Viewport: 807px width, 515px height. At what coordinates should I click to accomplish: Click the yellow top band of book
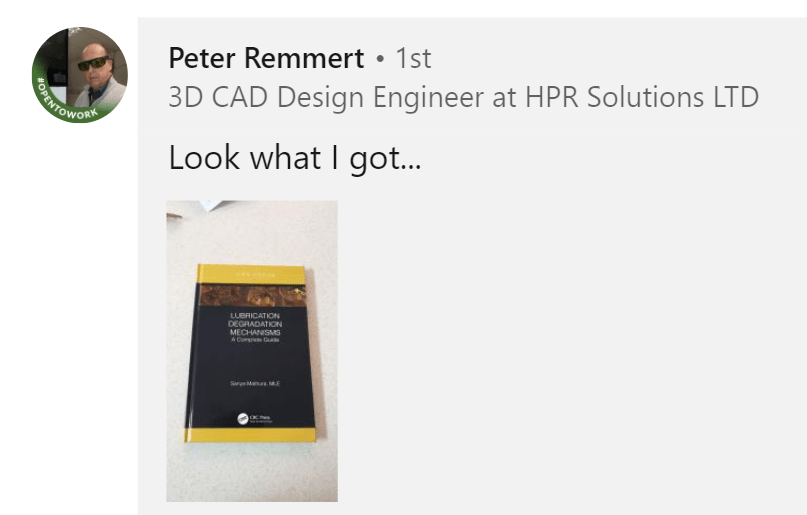click(x=251, y=275)
